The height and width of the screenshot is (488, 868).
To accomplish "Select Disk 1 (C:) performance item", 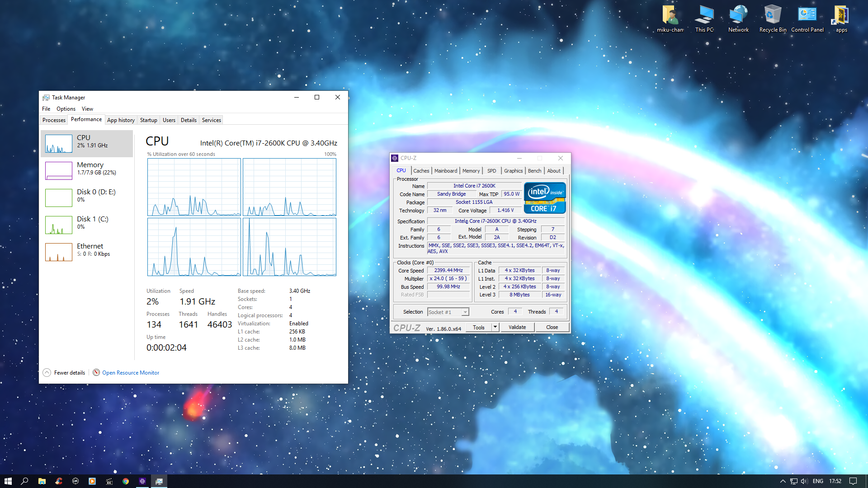I will click(x=87, y=225).
